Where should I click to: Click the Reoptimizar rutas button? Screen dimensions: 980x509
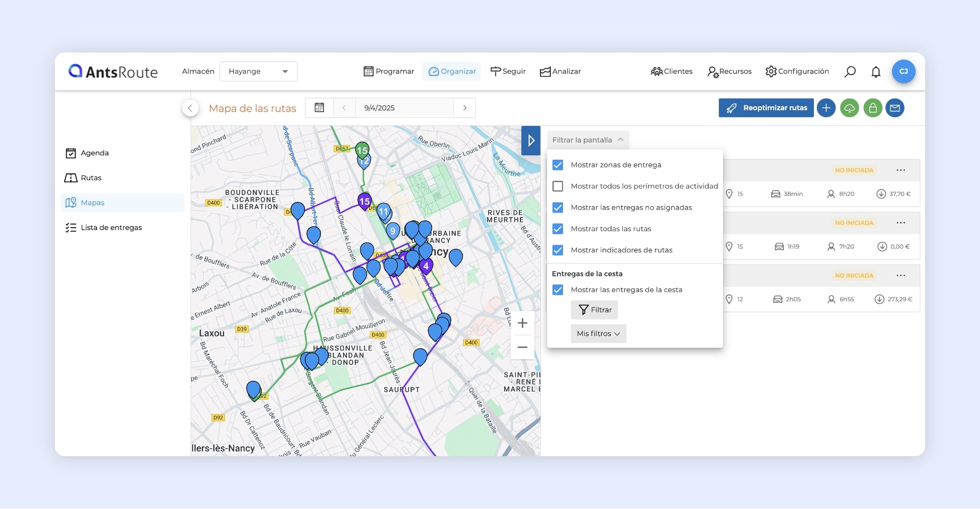click(x=766, y=108)
